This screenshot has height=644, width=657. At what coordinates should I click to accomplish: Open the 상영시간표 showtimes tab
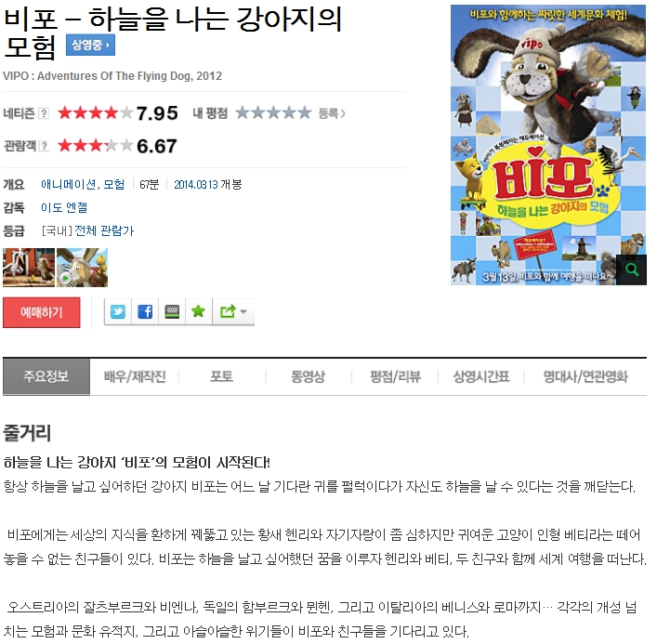point(481,376)
